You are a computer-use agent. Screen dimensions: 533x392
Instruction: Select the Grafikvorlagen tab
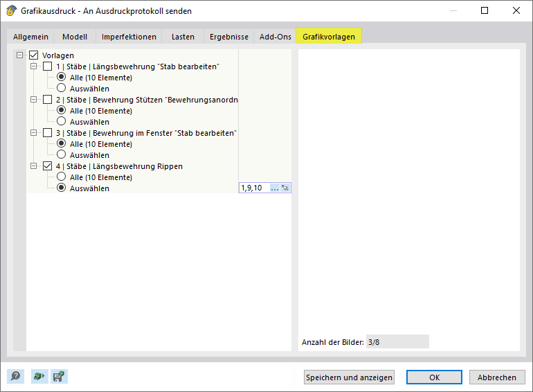tap(329, 36)
